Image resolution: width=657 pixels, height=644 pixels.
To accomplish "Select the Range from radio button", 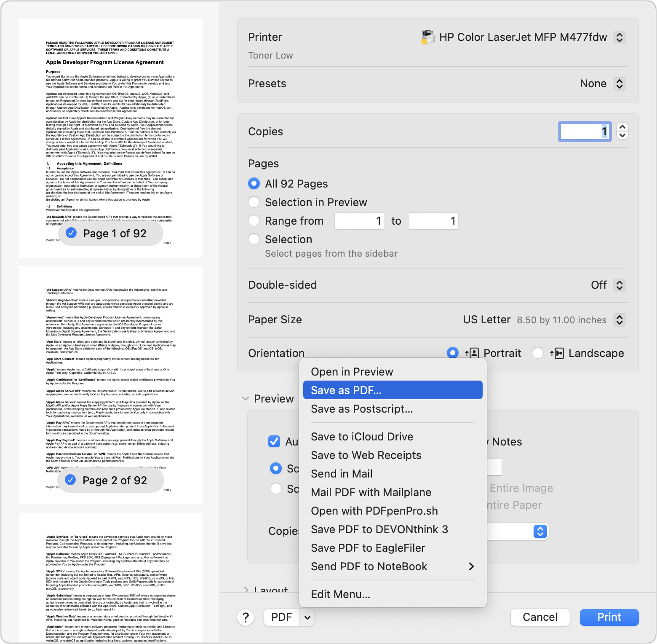I will click(254, 220).
